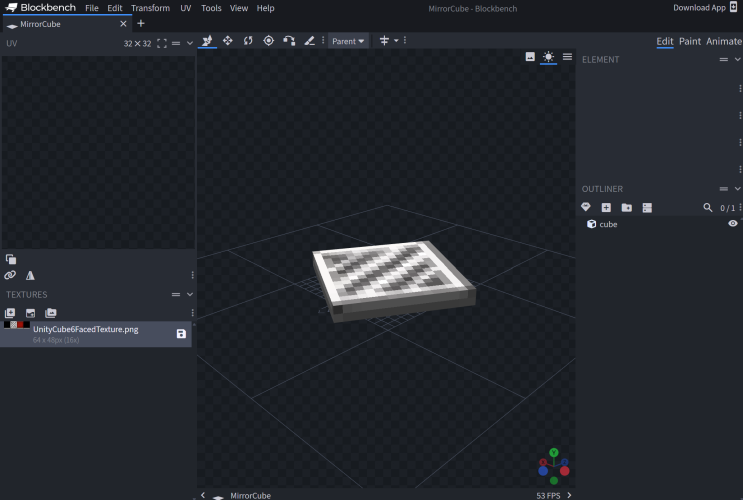Click the 3D cube model in viewport
The height and width of the screenshot is (500, 743).
[x=393, y=280]
